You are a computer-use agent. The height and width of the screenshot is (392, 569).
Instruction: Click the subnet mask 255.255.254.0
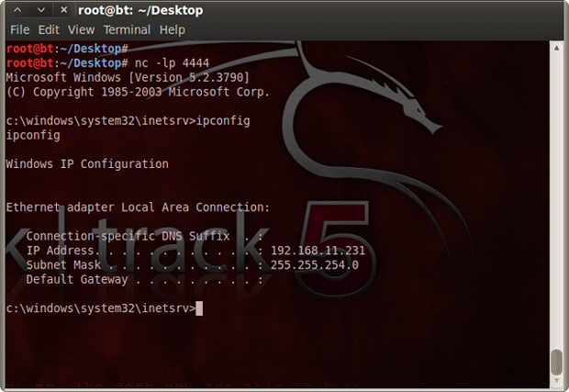pos(314,265)
